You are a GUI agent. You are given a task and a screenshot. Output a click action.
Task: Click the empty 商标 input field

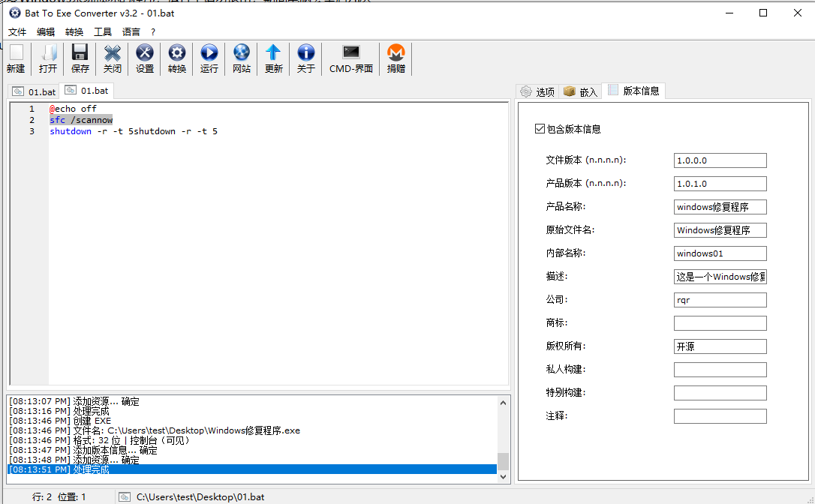click(720, 323)
